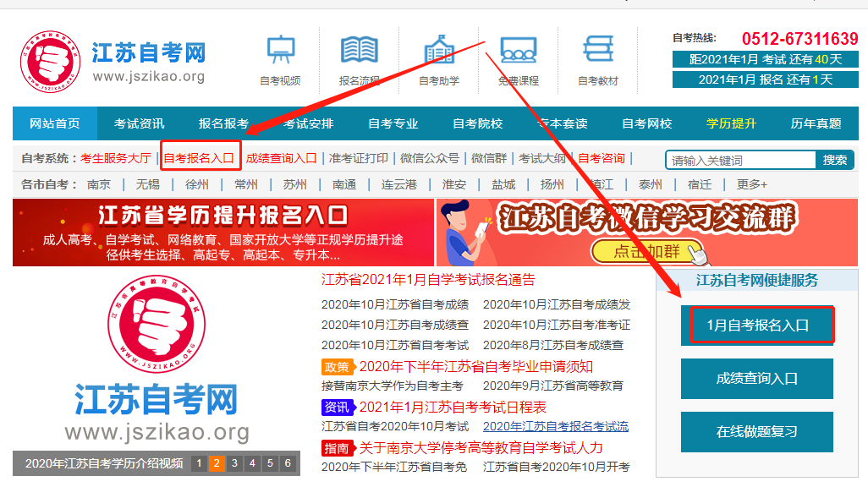Open the 江苏省学历提升报名入口 banner

click(x=223, y=233)
